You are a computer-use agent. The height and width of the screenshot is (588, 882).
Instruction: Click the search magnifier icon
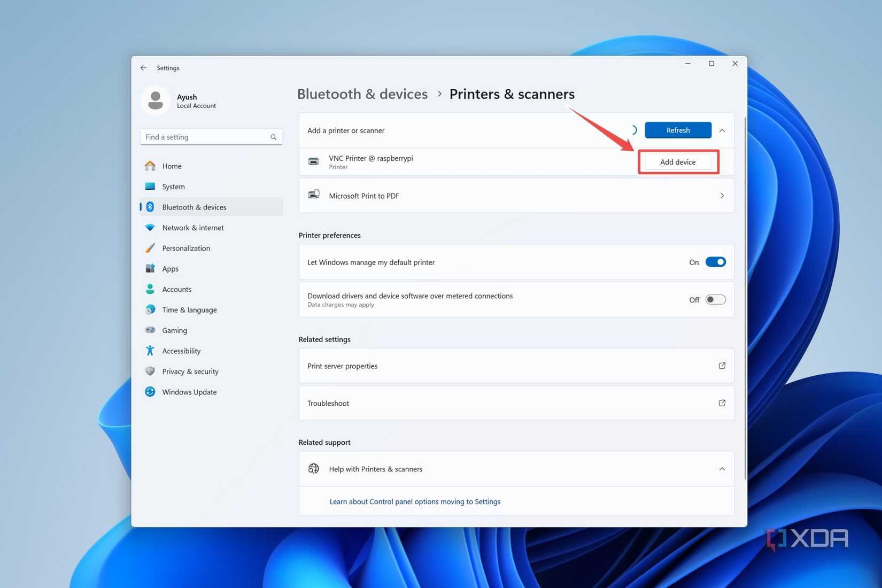tap(273, 137)
